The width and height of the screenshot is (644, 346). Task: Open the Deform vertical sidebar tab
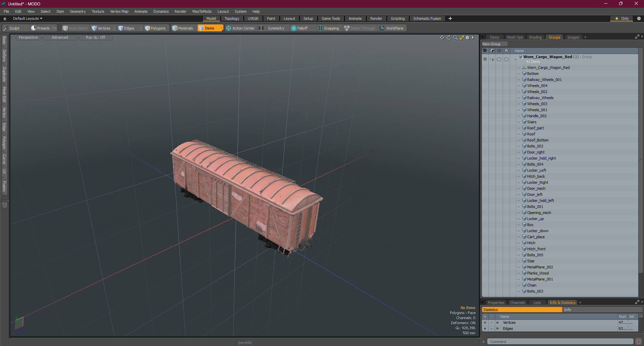point(4,56)
